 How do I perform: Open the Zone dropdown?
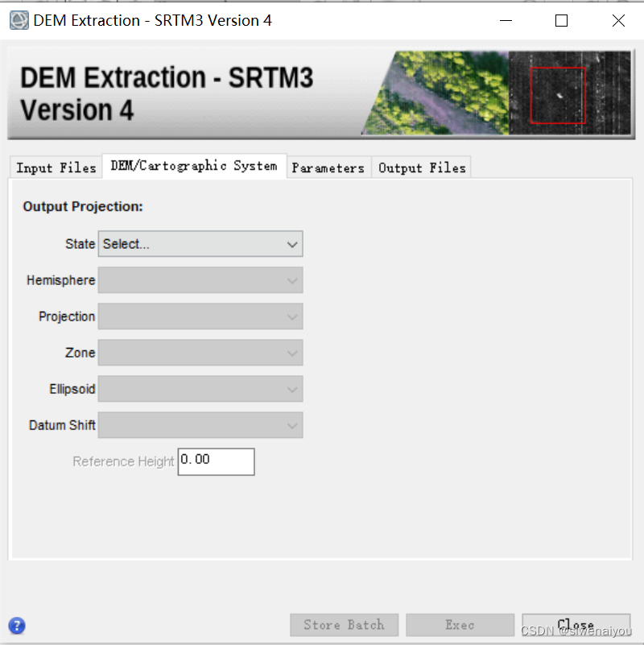point(200,353)
